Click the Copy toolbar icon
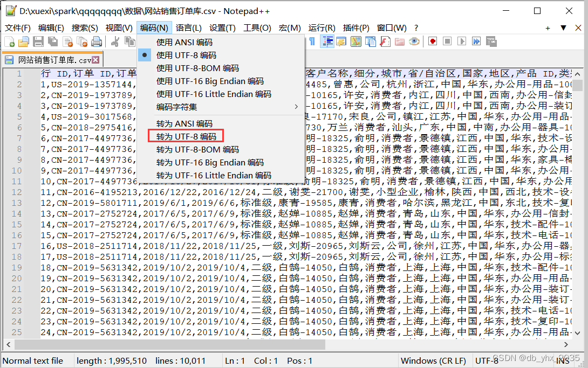The height and width of the screenshot is (368, 588). pos(130,41)
